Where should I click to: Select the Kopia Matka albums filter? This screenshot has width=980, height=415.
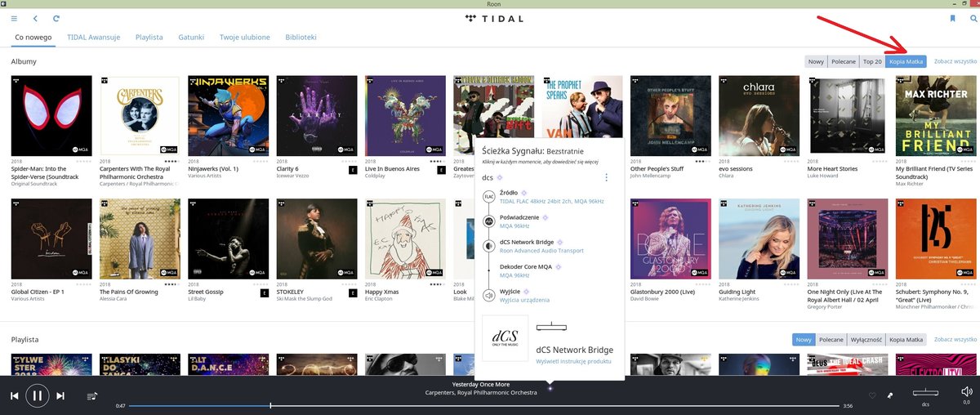(906, 61)
